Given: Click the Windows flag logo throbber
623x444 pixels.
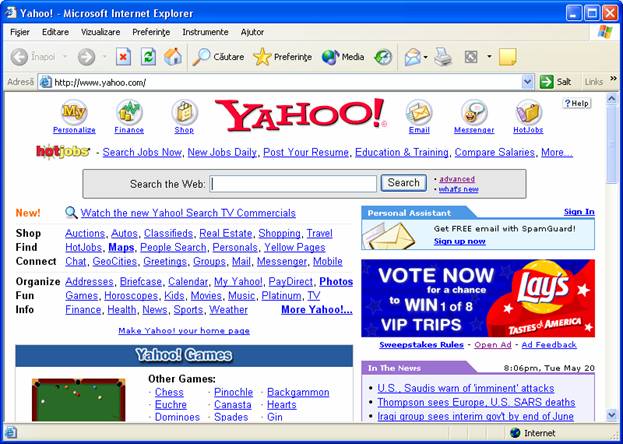Looking at the screenshot, I should pyautogui.click(x=605, y=32).
